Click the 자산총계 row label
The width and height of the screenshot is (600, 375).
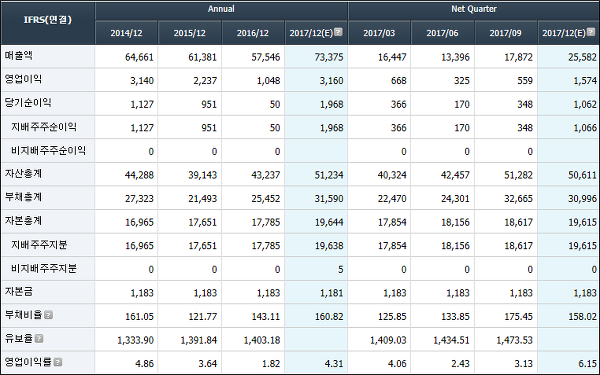click(23, 174)
